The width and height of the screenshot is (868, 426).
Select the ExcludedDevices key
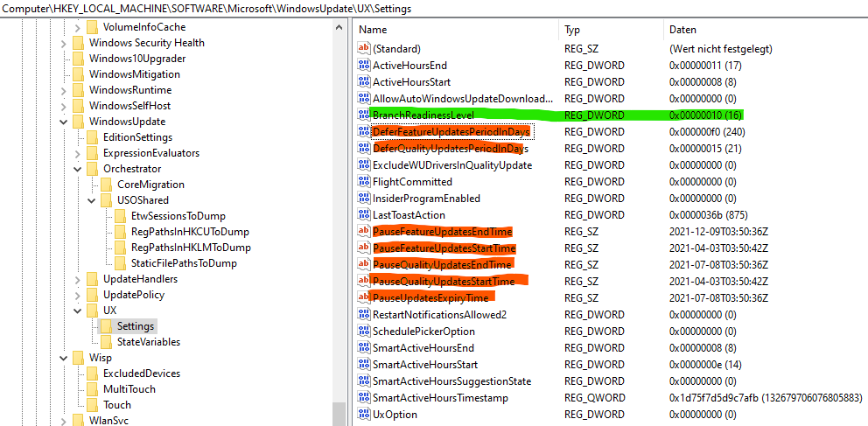[x=141, y=374]
